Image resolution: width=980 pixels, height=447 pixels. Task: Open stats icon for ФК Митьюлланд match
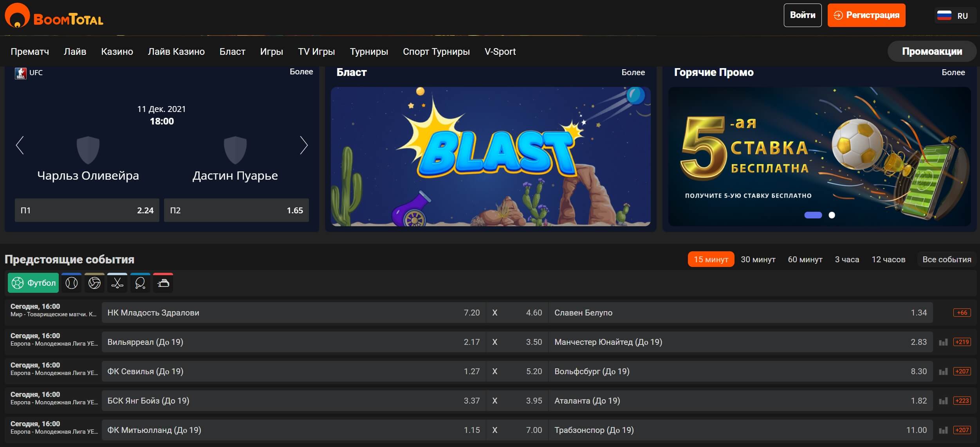(x=943, y=430)
